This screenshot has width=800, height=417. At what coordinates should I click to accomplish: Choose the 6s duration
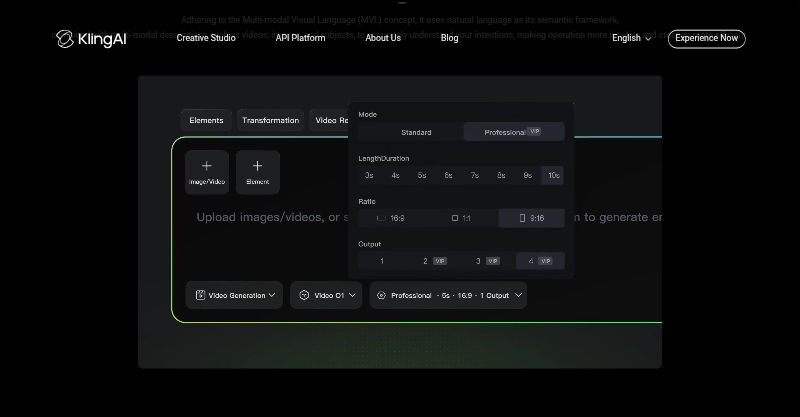point(448,175)
